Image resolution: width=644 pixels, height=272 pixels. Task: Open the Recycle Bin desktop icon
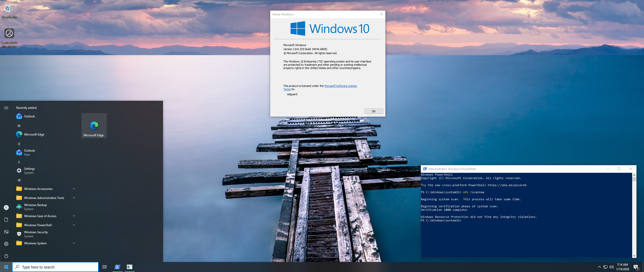click(x=9, y=10)
